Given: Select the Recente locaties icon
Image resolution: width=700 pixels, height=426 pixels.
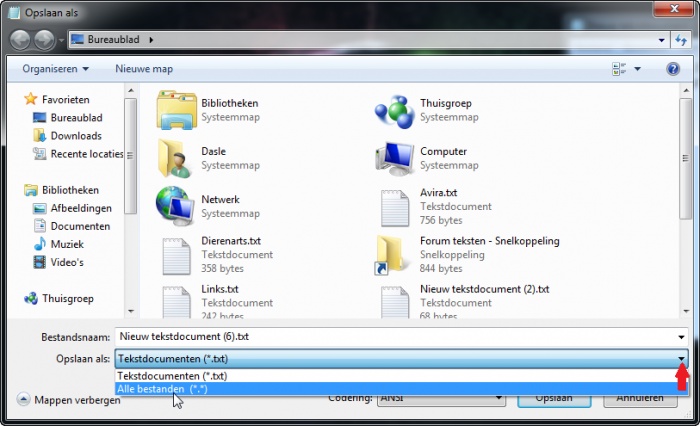Looking at the screenshot, I should coord(39,154).
